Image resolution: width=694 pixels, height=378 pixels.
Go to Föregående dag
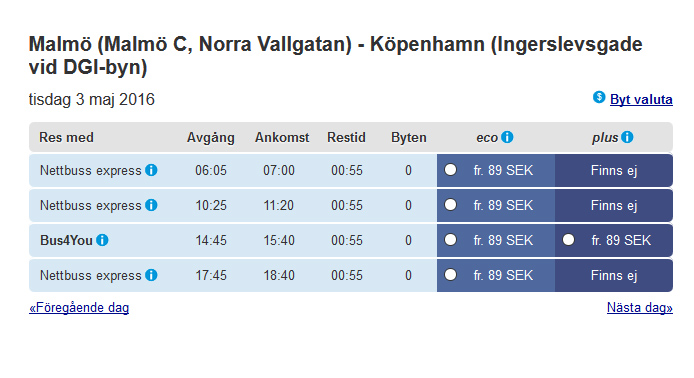point(79,308)
